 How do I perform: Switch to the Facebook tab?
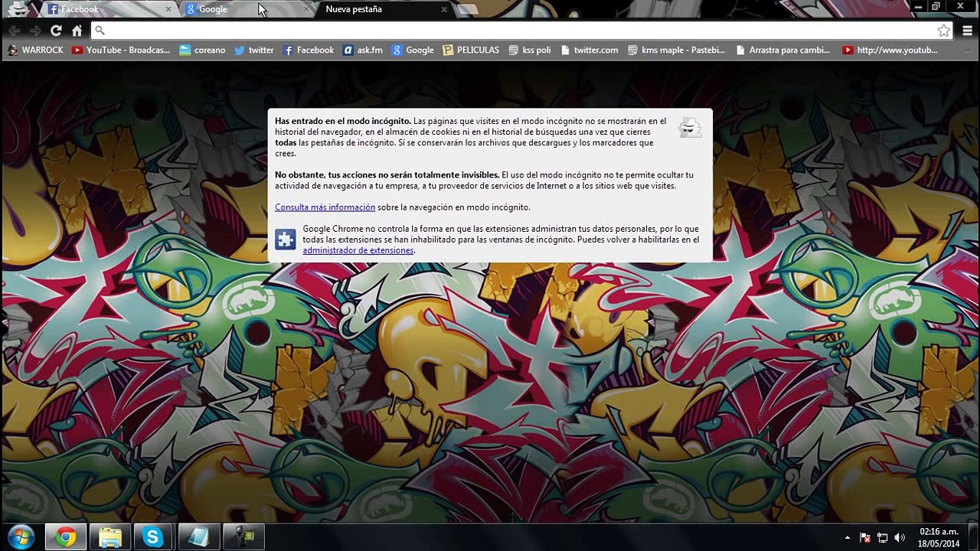(x=107, y=9)
